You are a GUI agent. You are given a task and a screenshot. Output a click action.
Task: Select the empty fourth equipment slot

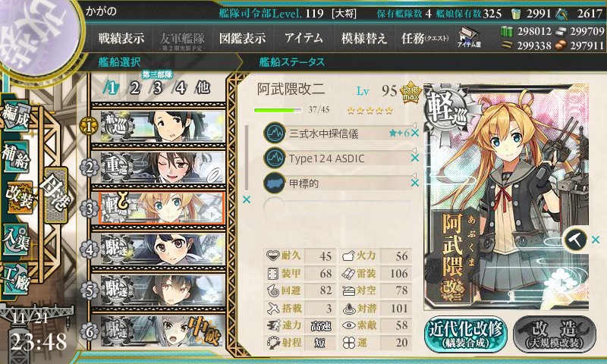337,207
